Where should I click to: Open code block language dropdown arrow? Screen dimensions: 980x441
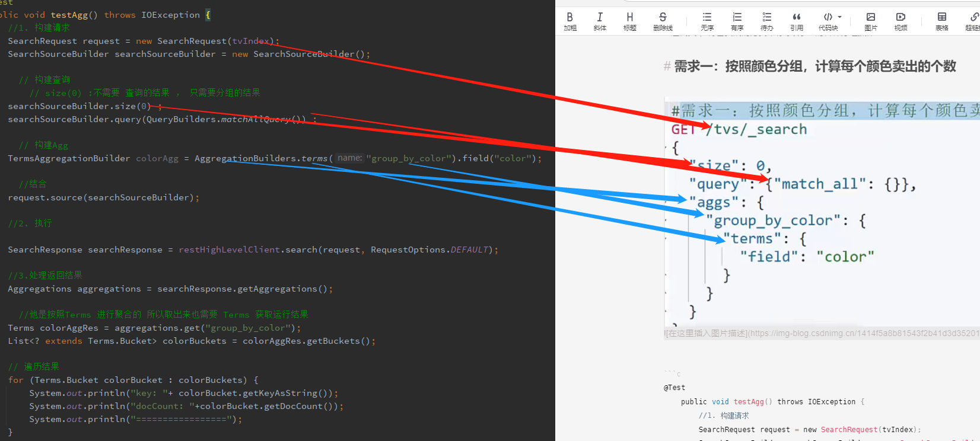pyautogui.click(x=839, y=17)
